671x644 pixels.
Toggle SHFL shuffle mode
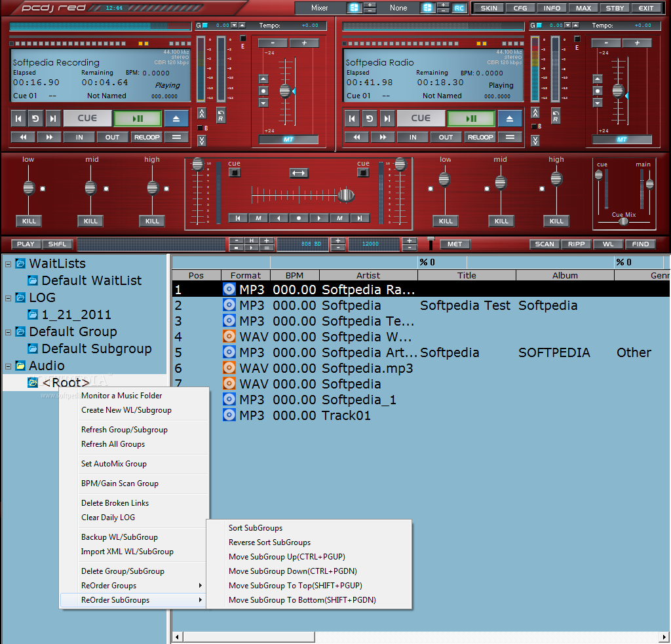tap(58, 244)
